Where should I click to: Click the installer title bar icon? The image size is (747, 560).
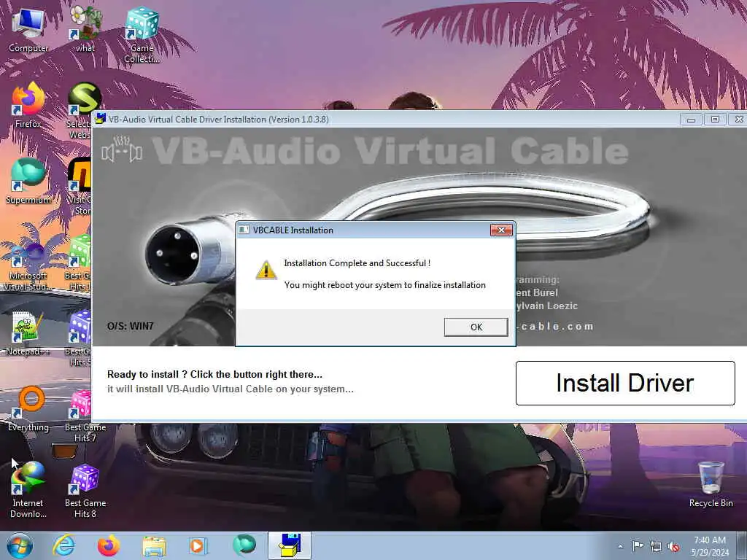pyautogui.click(x=100, y=119)
